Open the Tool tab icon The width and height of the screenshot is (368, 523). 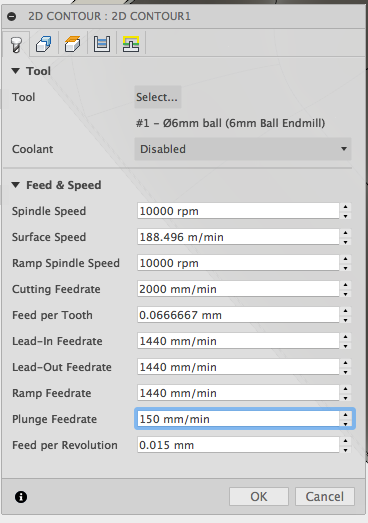[x=16, y=44]
